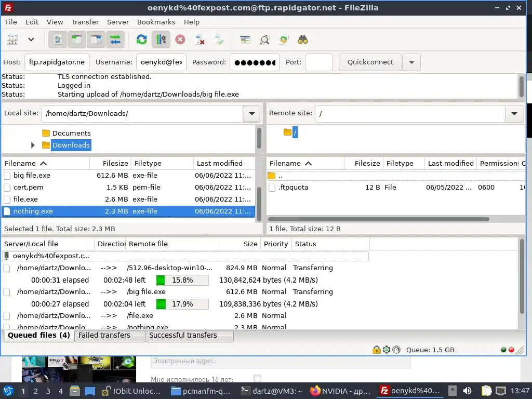
Task: Toggle message log display
Action: [58, 39]
